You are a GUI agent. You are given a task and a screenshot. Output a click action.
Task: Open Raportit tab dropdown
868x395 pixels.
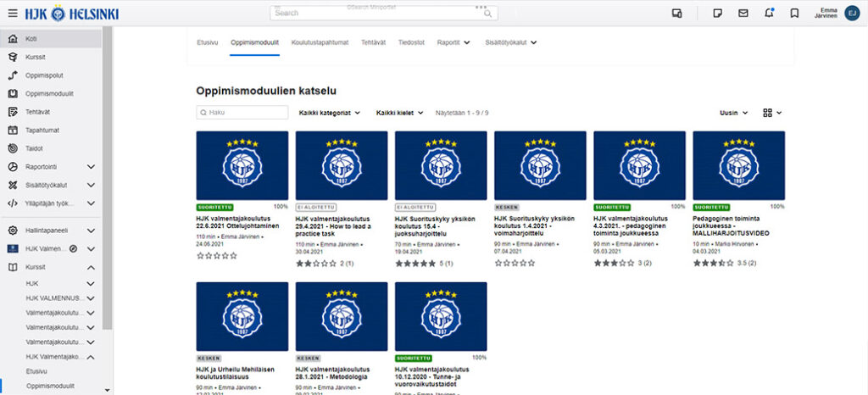[x=453, y=42]
